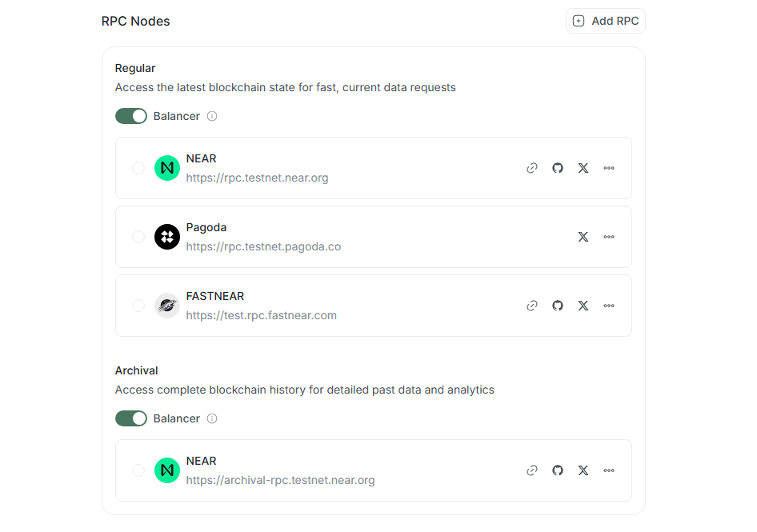Open the more options menu for Pagoda
This screenshot has width=757, height=532.
pyautogui.click(x=609, y=237)
